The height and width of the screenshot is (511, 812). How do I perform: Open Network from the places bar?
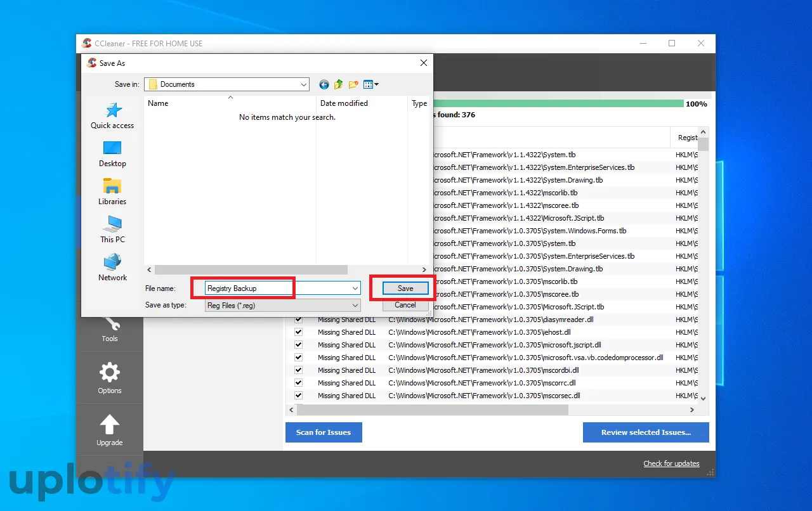(112, 268)
